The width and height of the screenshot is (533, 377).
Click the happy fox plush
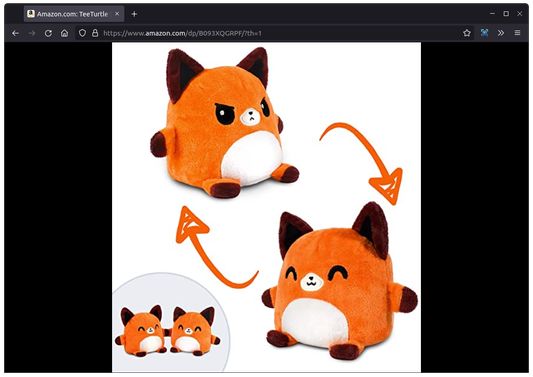coord(340,281)
